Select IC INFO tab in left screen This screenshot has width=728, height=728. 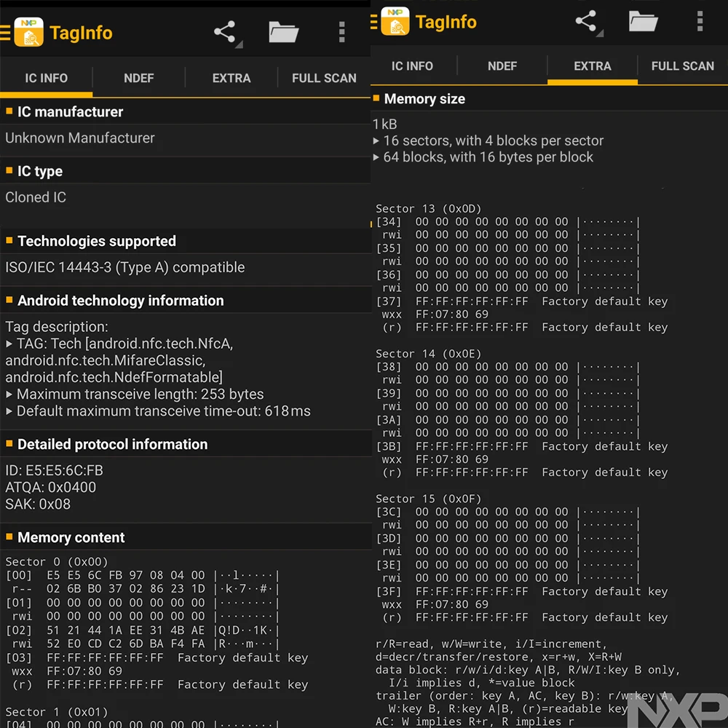click(46, 78)
